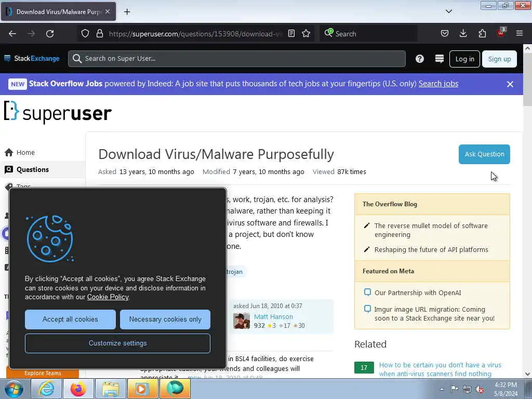Open Reshaping the future of API platforms

[431, 250]
